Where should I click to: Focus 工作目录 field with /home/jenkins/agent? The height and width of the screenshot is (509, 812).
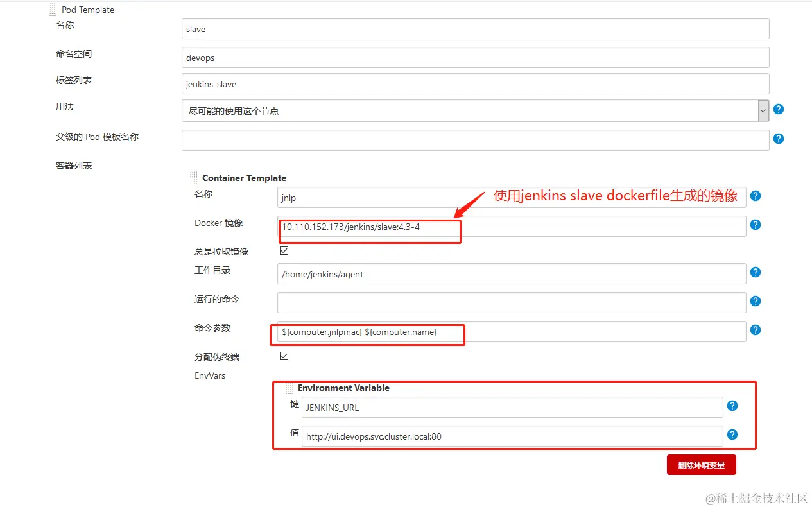pos(512,273)
